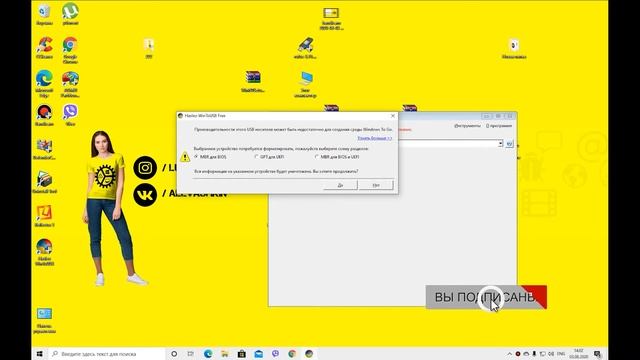
Task: Close the Hasleo WinToUSB warning dialog
Action: pyautogui.click(x=393, y=116)
